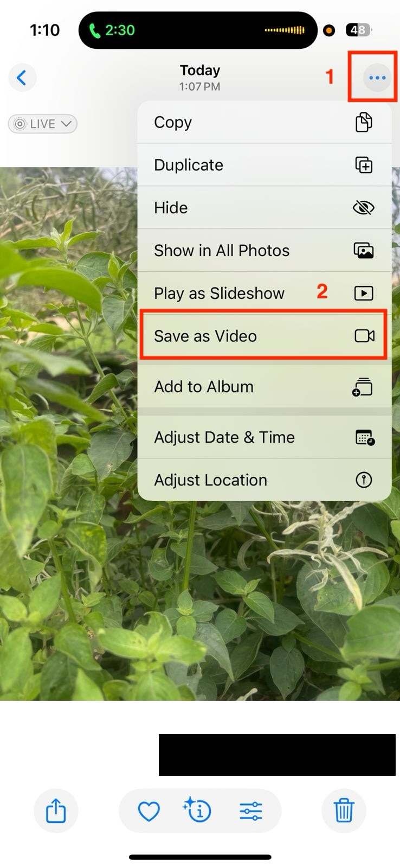Screen dimensions: 400x868
Task: Choose Duplicate in the context menu
Action: [x=264, y=165]
